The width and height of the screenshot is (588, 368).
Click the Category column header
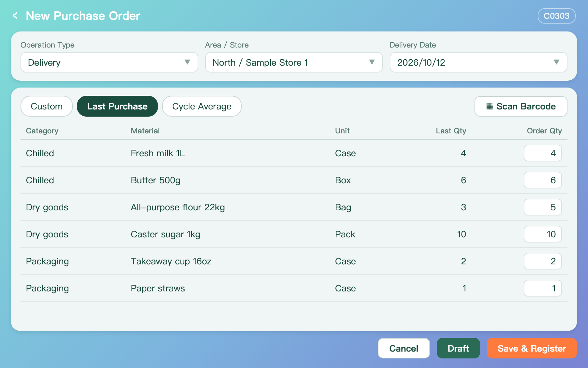tap(42, 131)
